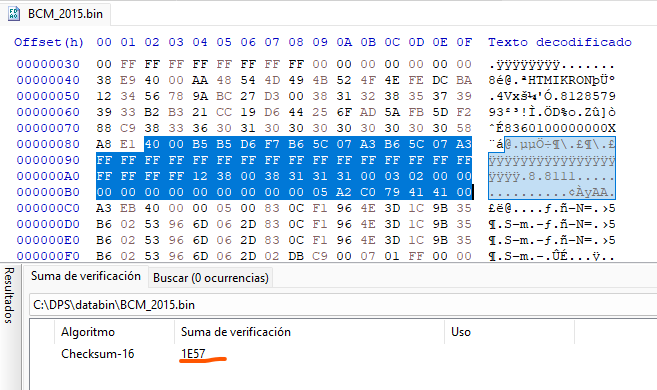The height and width of the screenshot is (390, 657).
Task: Select offset row 000000C0
Action: pyautogui.click(x=48, y=208)
